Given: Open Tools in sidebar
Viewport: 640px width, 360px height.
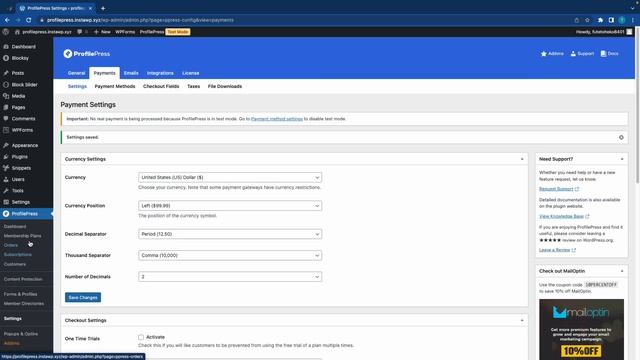Looking at the screenshot, I should pyautogui.click(x=18, y=191).
